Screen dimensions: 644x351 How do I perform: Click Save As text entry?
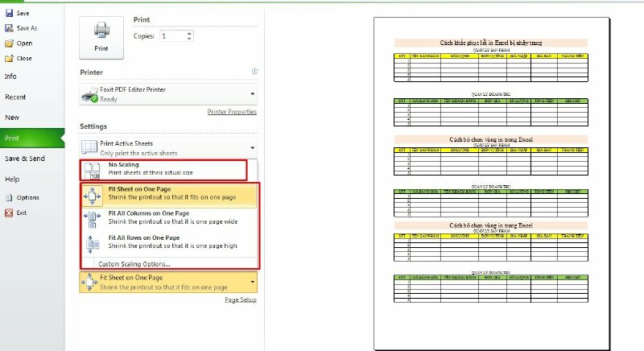coord(27,28)
